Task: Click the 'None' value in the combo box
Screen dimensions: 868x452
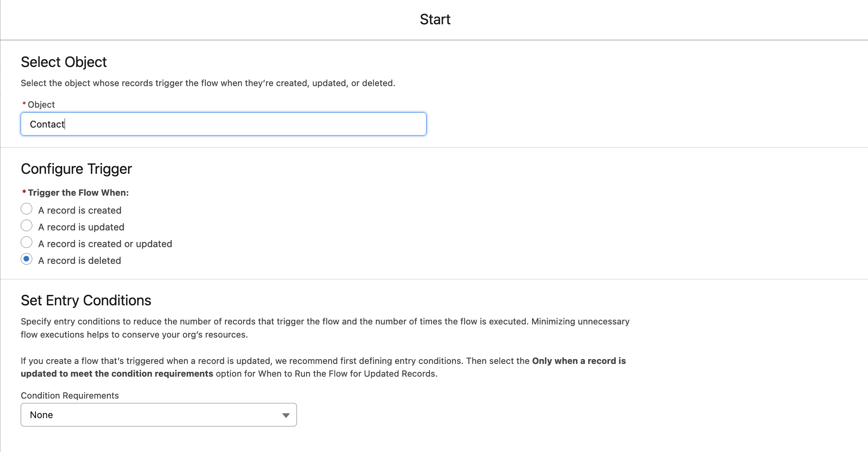Action: tap(41, 415)
